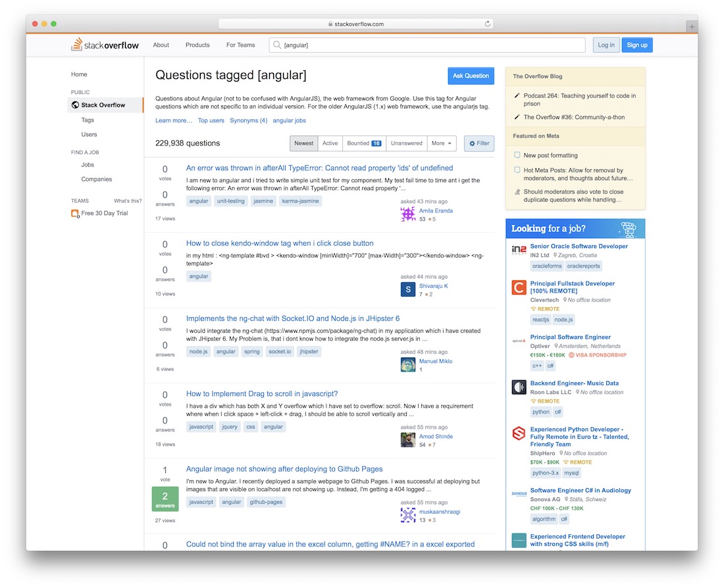Click the karma-jasmine tag
724x588 pixels.
pos(300,201)
